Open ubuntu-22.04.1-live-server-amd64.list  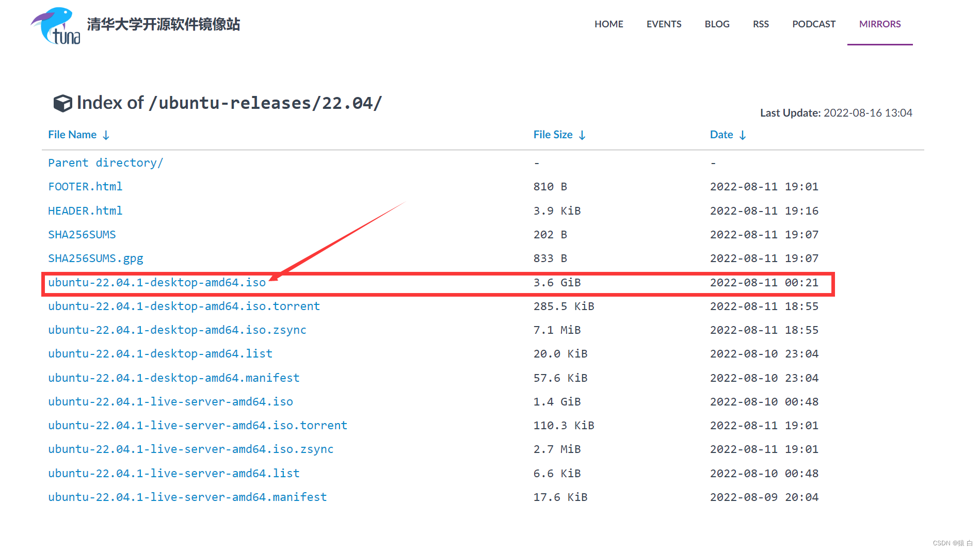174,474
